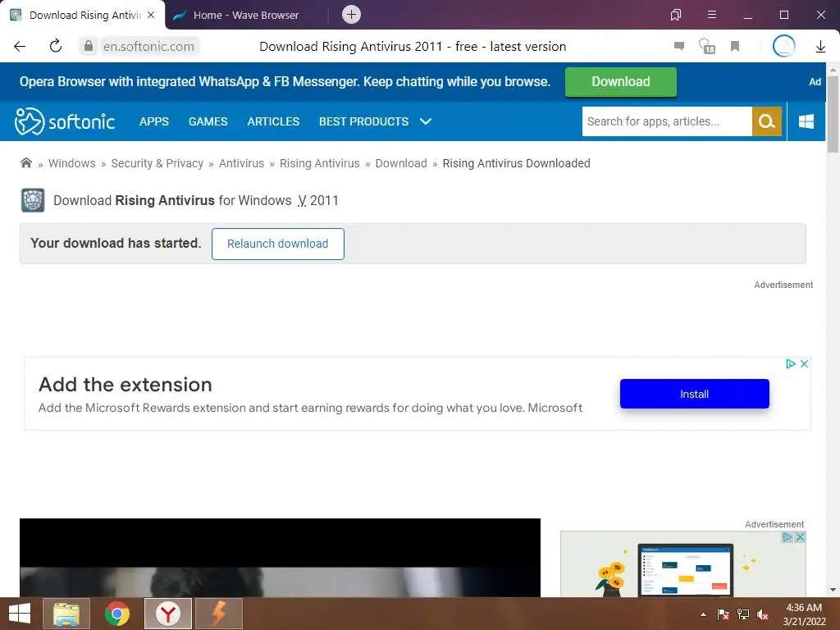The width and height of the screenshot is (840, 630).
Task: Click the Opera Browser banner ad text
Action: click(285, 81)
